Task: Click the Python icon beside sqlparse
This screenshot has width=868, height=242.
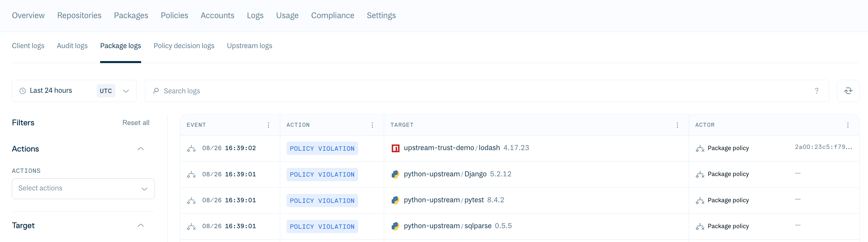Action: [395, 226]
